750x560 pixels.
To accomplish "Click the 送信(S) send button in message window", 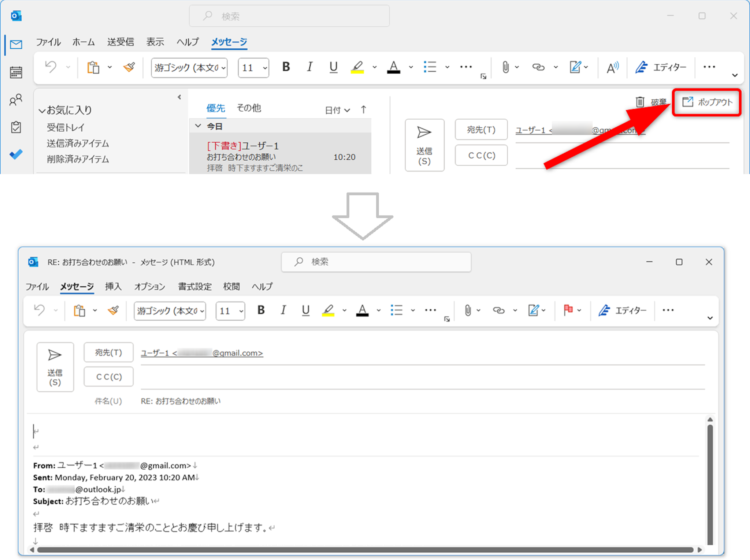I will coord(55,367).
